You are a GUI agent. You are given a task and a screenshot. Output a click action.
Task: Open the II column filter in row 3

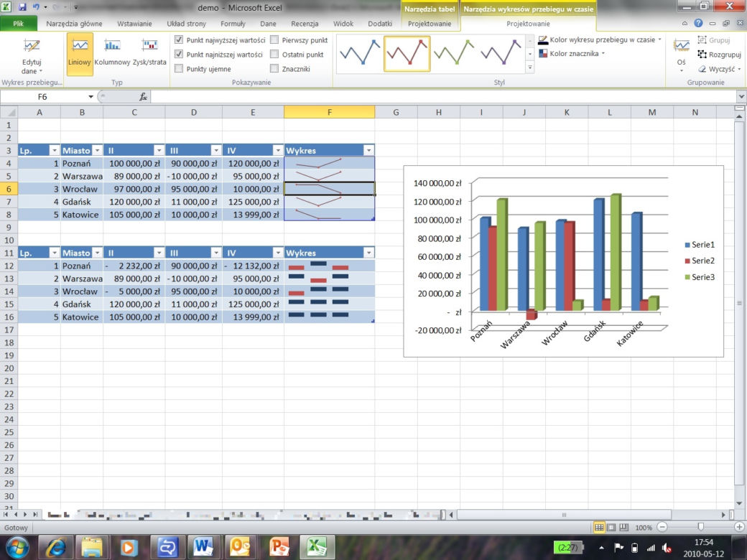(159, 151)
